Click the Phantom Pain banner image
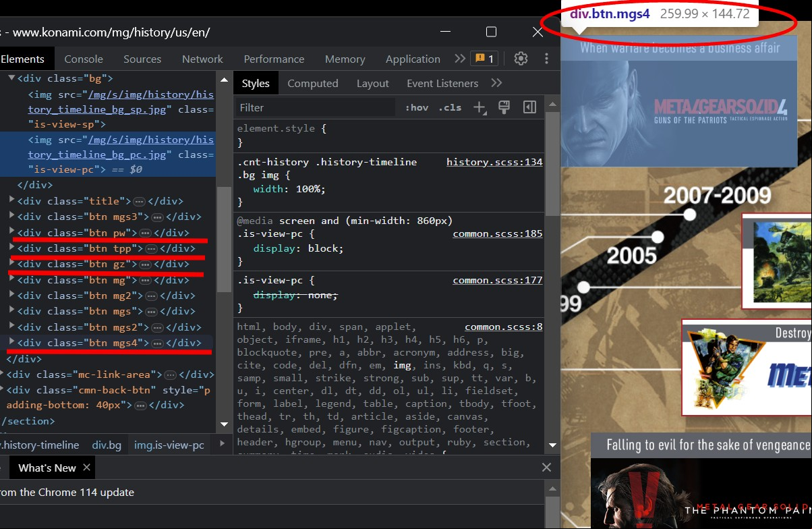This screenshot has width=812, height=529. (701, 493)
